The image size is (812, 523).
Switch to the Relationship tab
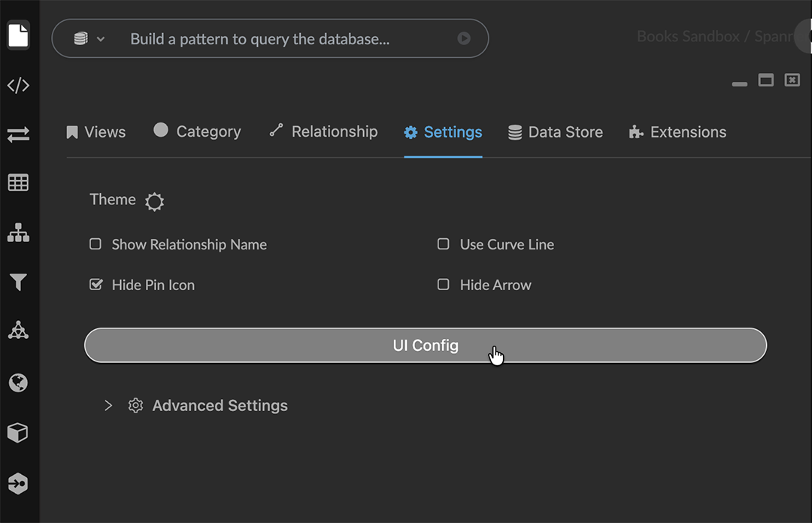323,132
